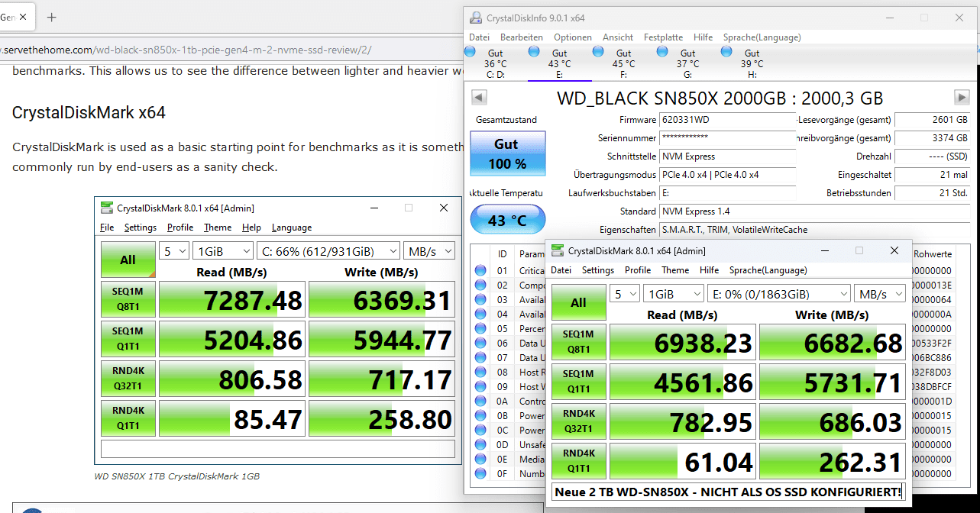Click the 6938.23 read result value

(x=681, y=343)
